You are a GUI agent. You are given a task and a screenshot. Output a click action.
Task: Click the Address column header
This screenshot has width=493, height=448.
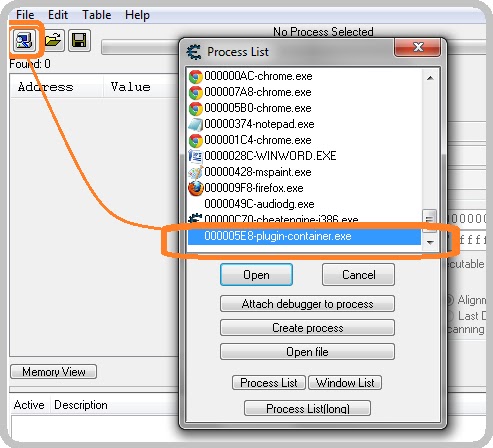point(57,87)
